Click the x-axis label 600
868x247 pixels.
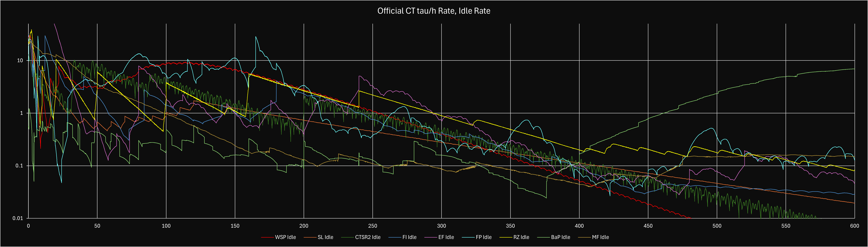click(855, 226)
